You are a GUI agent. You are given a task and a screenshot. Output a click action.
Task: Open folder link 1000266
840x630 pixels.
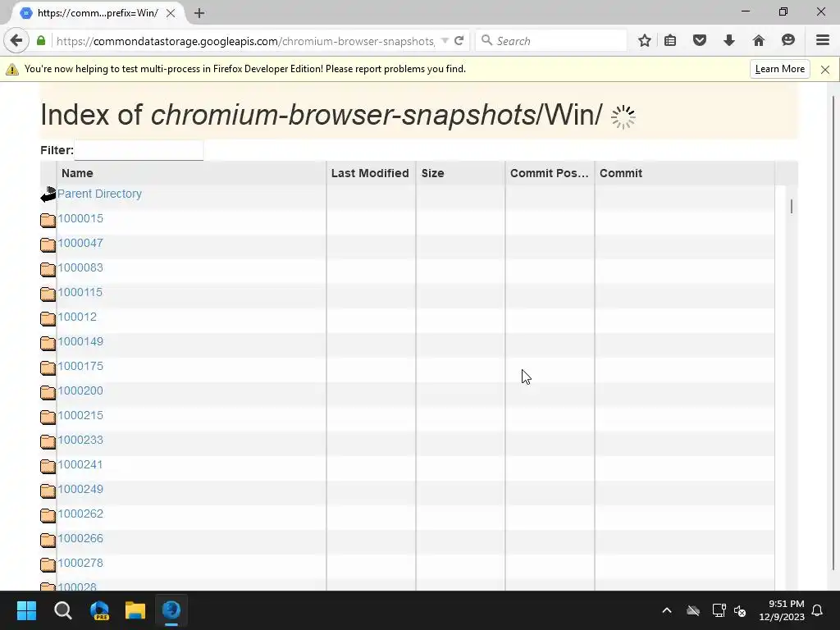pos(80,539)
